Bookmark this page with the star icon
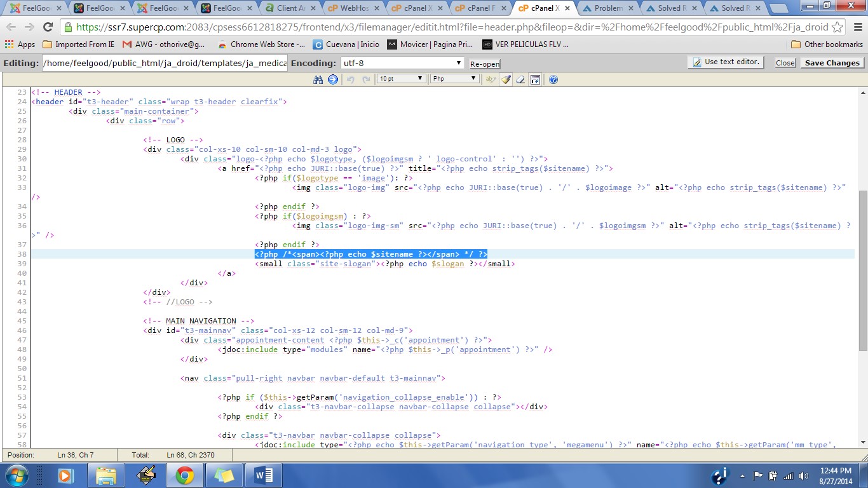 point(837,27)
